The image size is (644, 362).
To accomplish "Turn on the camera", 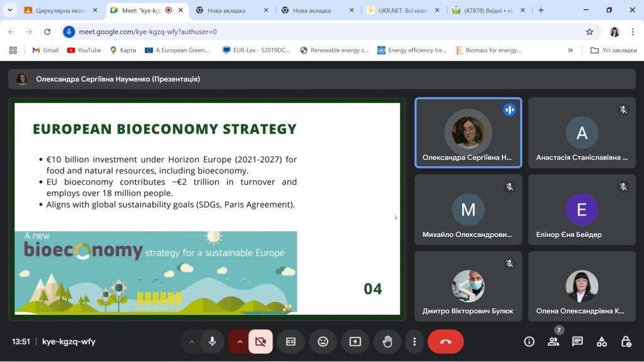I will click(x=260, y=341).
